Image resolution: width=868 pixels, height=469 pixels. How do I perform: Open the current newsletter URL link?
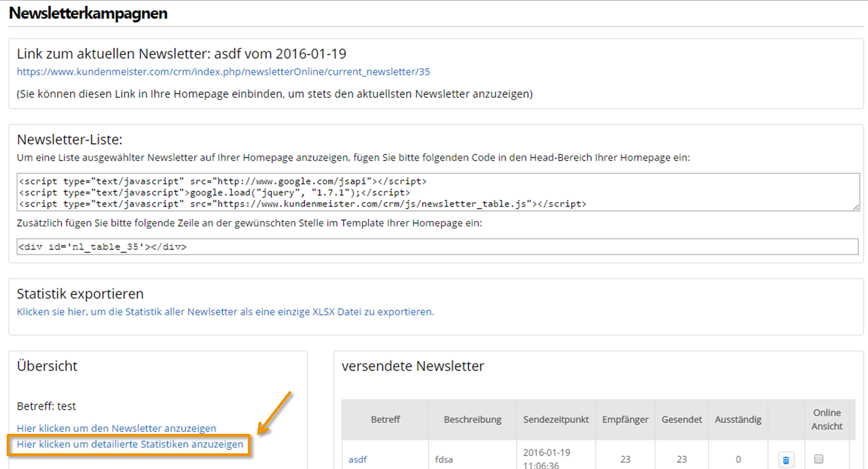click(x=223, y=72)
